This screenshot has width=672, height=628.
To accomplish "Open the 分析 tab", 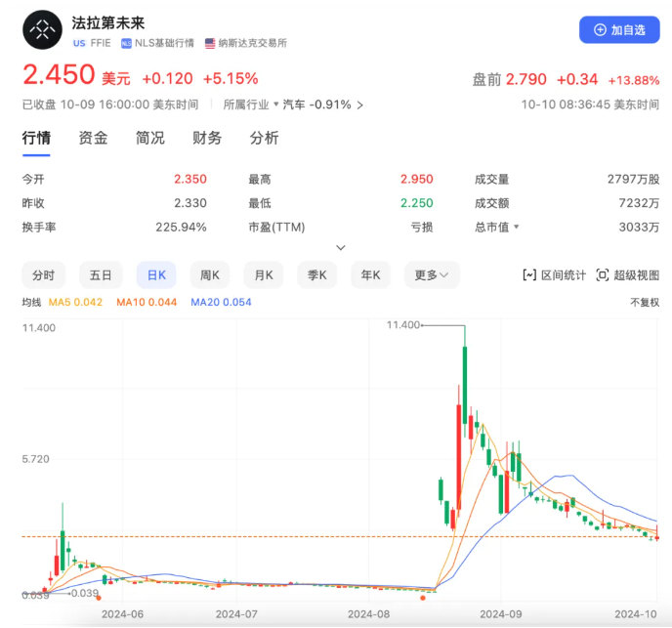I will tap(264, 138).
